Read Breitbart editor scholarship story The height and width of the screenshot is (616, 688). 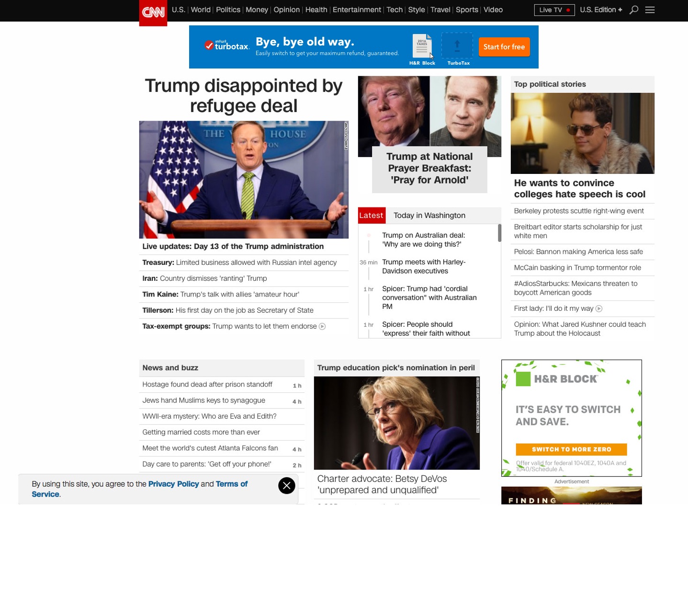(578, 231)
